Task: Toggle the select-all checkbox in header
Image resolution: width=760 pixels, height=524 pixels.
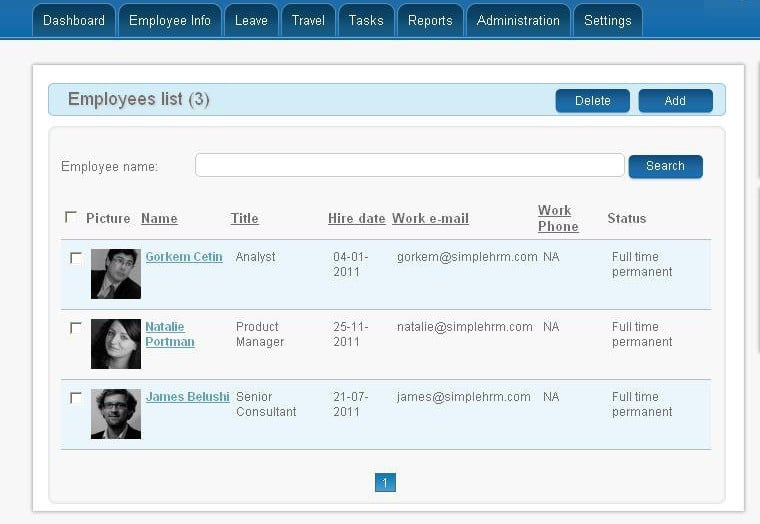Action: (71, 217)
